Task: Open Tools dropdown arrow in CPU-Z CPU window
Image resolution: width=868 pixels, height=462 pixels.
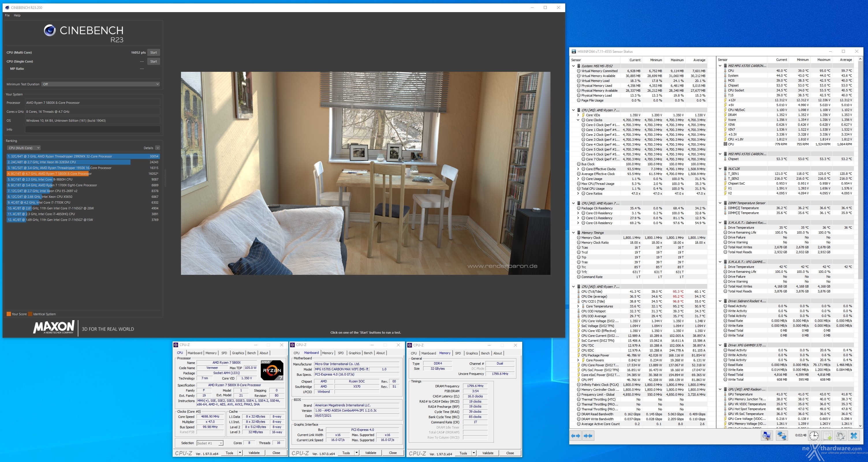Action: [x=240, y=453]
